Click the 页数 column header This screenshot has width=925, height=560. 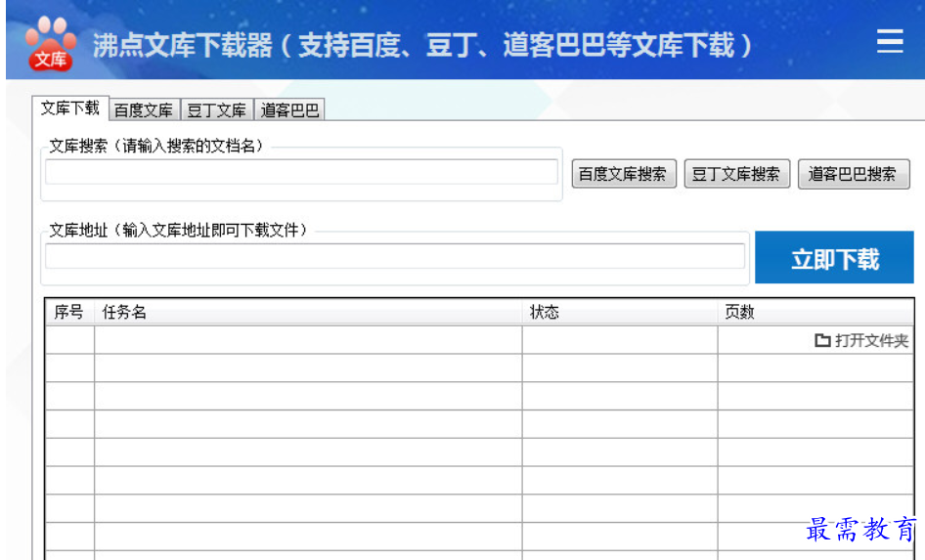(815, 312)
